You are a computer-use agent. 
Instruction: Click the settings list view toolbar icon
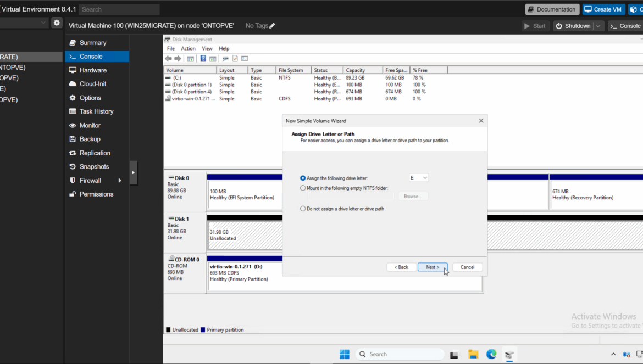[245, 59]
